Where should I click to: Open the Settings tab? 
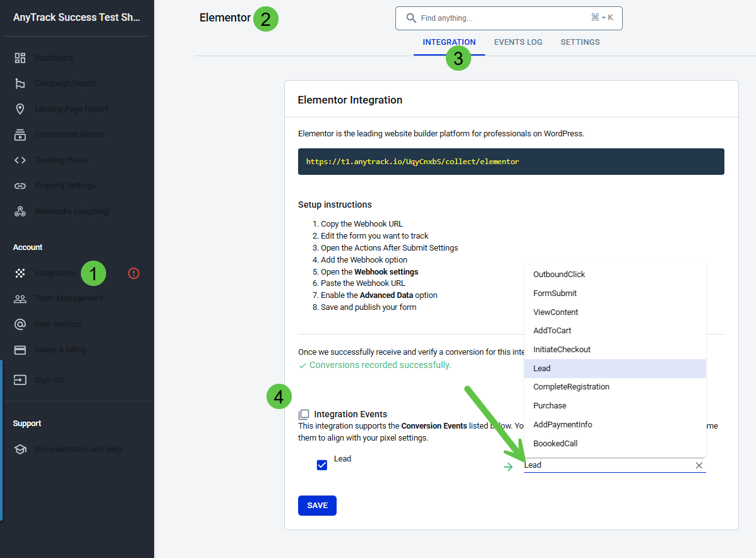pyautogui.click(x=580, y=42)
